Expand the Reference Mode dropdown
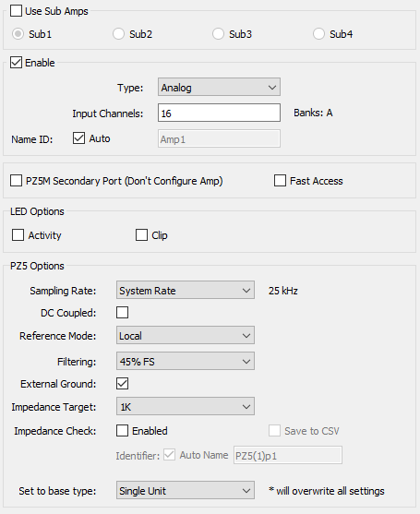This screenshot has width=420, height=514. pos(186,335)
